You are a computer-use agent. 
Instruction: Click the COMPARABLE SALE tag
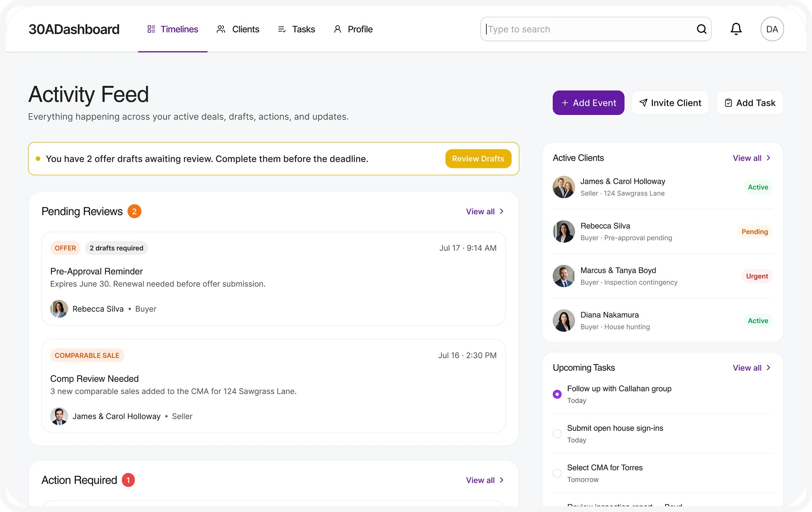[x=87, y=356]
